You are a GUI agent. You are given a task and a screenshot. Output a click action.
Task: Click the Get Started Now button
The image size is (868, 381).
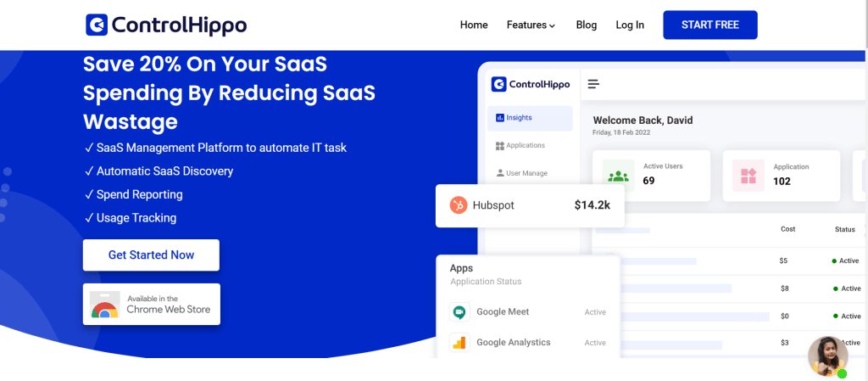point(151,255)
